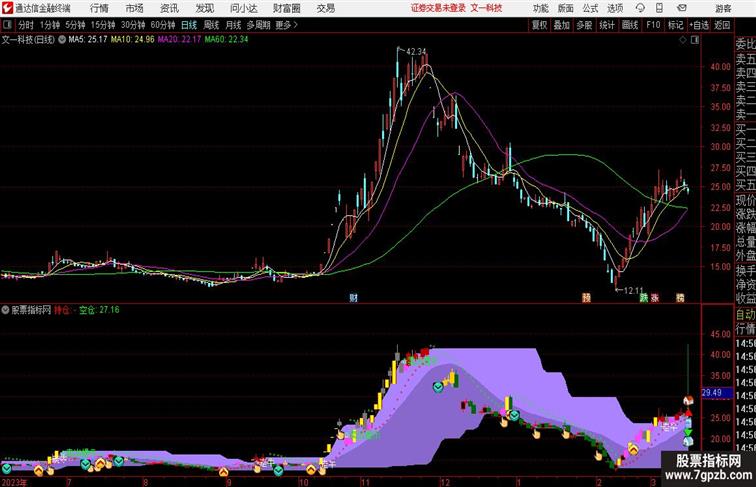This screenshot has width=756, height=487.
Task: Click the 统计 button
Action: 607,25
